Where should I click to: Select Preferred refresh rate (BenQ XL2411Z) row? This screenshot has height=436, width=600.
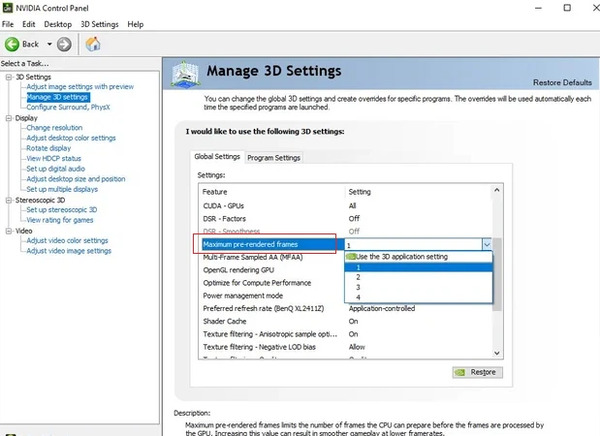[x=346, y=309]
